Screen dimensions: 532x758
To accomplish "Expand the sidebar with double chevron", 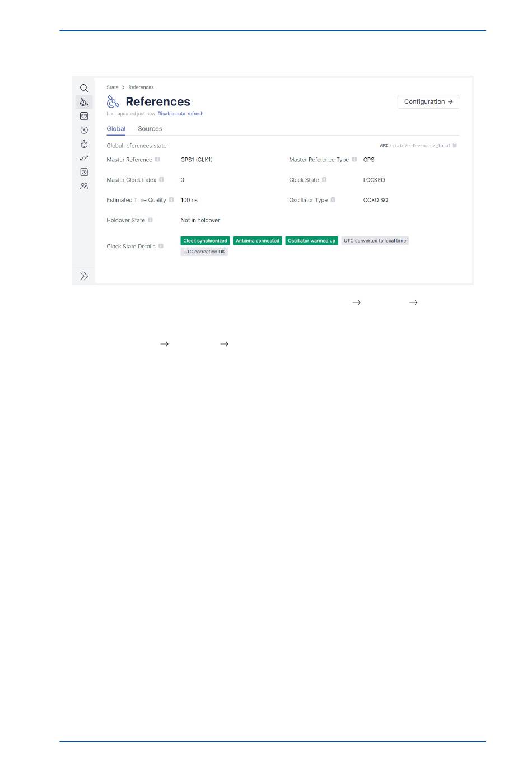I will (x=84, y=276).
